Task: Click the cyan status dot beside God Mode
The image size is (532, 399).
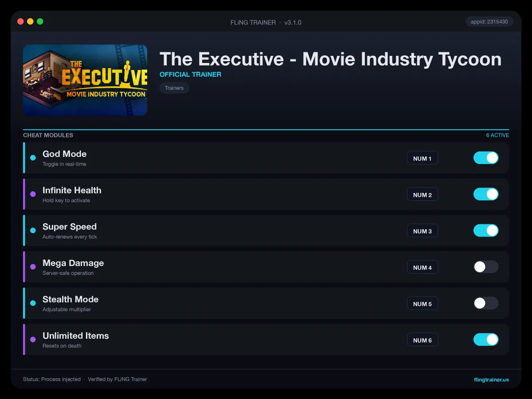Action: click(x=33, y=158)
